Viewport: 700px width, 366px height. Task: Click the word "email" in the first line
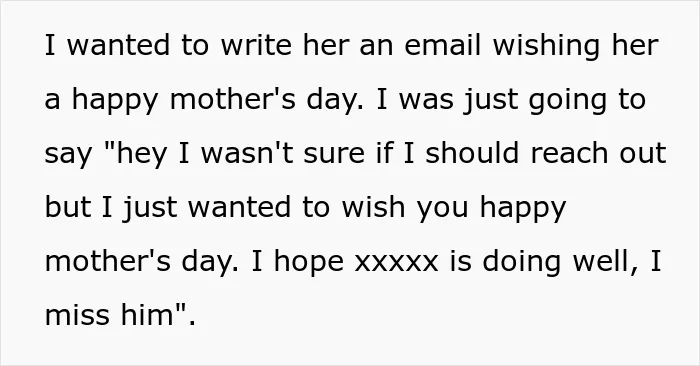[x=442, y=45]
